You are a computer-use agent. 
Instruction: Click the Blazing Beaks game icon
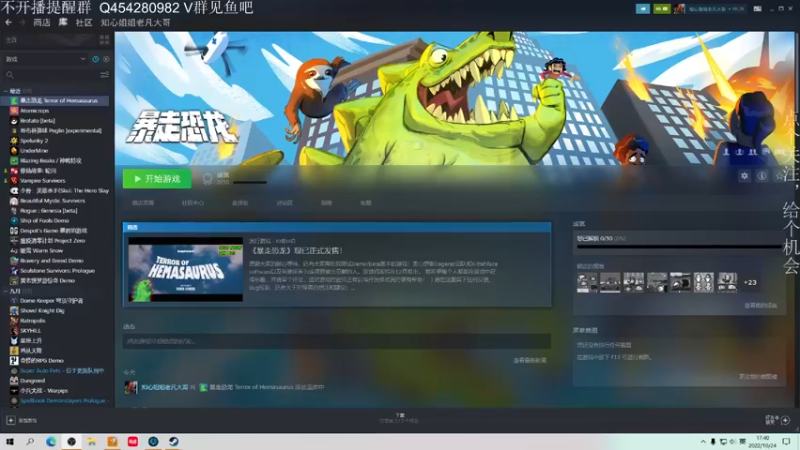click(x=14, y=161)
